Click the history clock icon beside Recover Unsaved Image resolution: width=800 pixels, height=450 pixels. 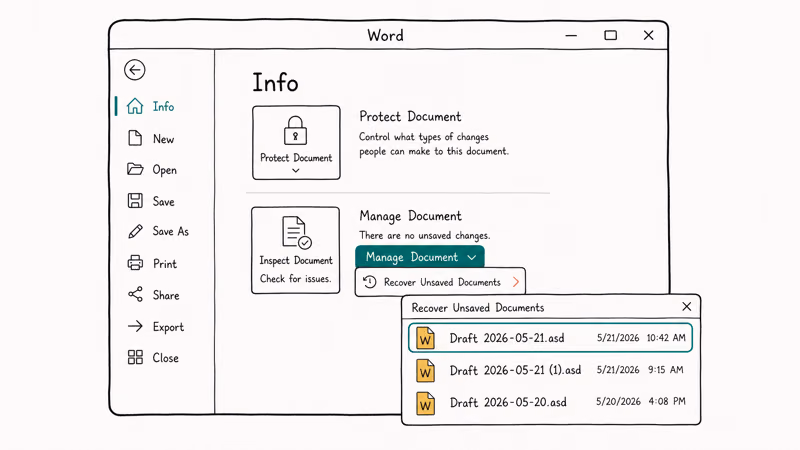370,282
